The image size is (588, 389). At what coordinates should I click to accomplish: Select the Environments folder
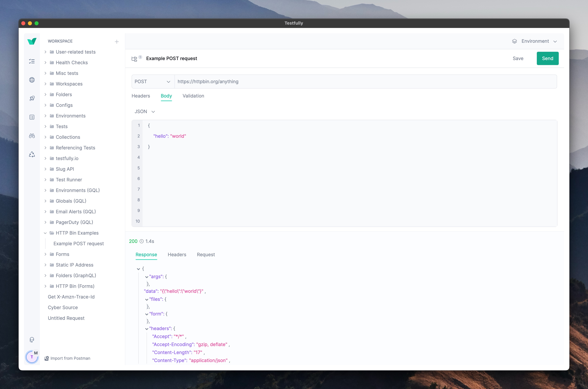pyautogui.click(x=71, y=116)
